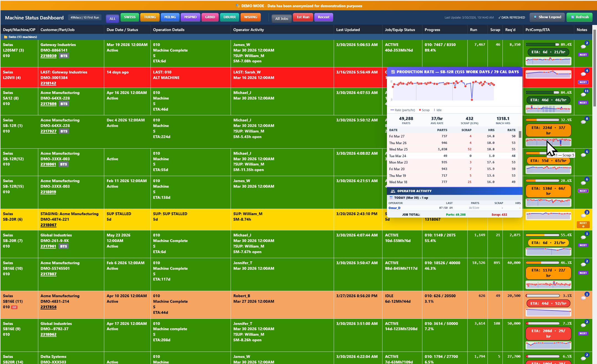Click the green Refresh button
This screenshot has height=364, width=597.
(580, 17)
